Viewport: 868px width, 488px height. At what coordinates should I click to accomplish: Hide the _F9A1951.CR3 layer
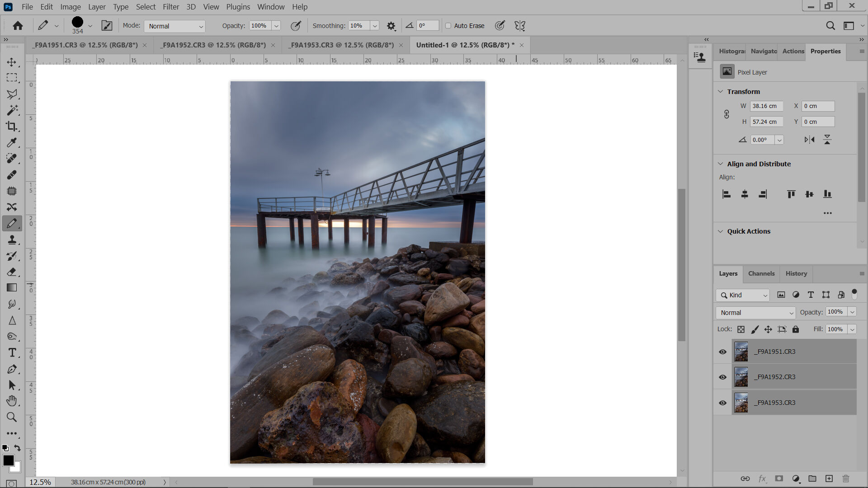[x=722, y=352]
